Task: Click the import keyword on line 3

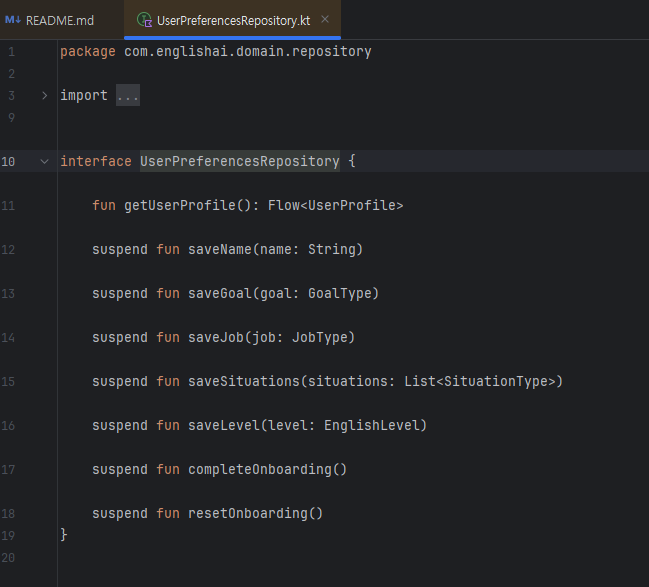Action: 84,96
